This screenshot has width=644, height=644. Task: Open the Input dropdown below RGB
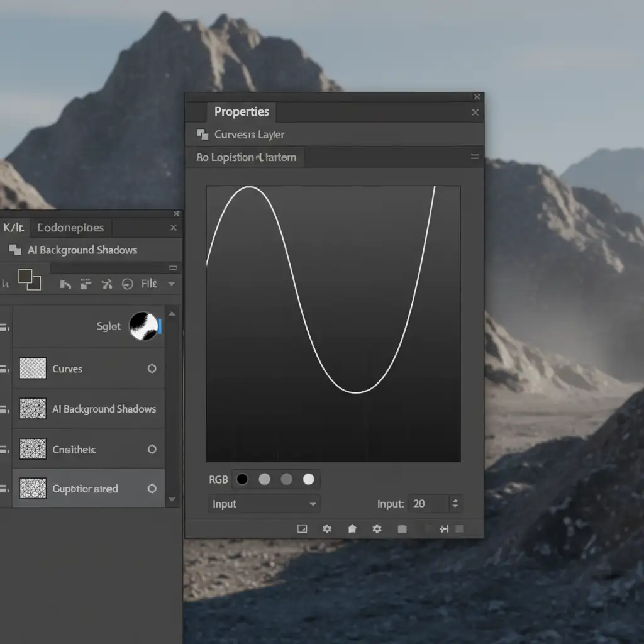[x=264, y=504]
